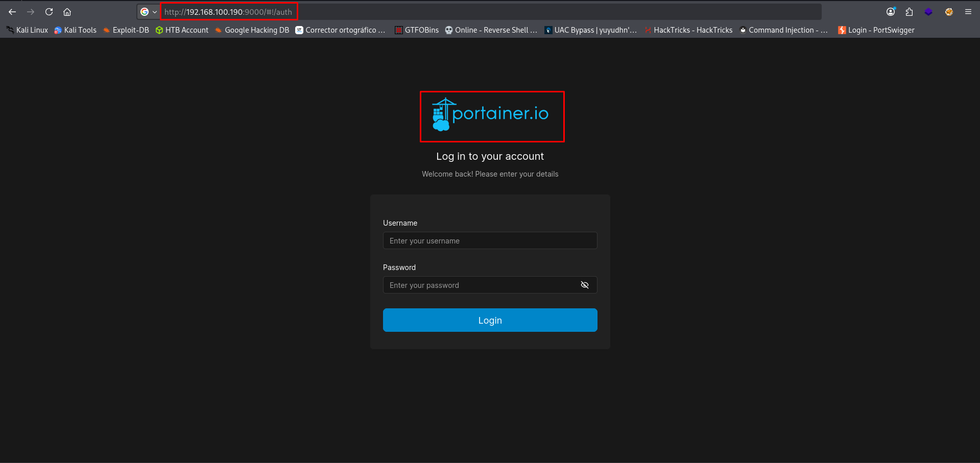
Task: Open the Login - PortSwigger bookmark
Action: point(876,30)
